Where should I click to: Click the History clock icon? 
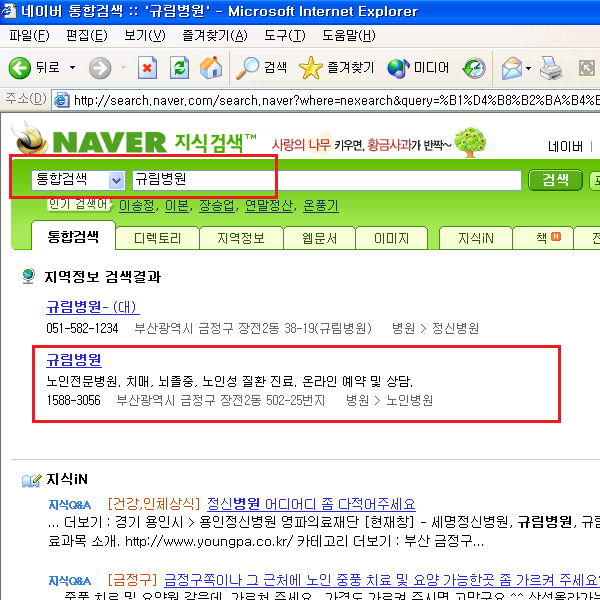pos(474,68)
